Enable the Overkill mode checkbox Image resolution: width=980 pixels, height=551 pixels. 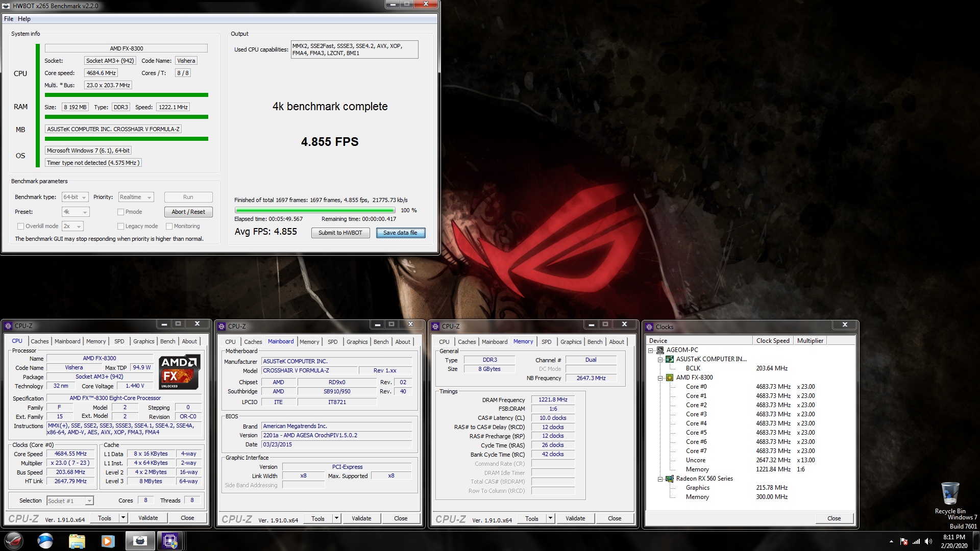point(20,226)
